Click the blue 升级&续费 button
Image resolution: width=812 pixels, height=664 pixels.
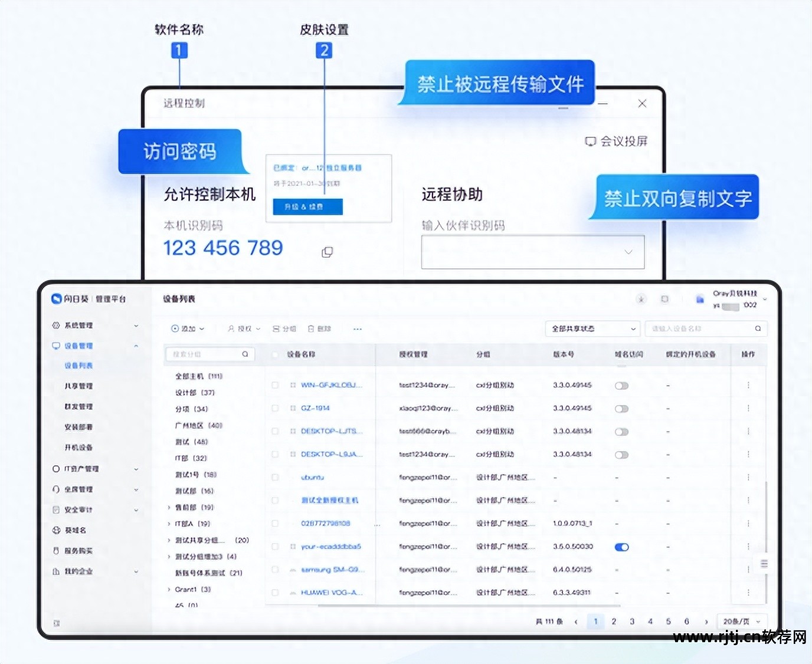[x=307, y=206]
